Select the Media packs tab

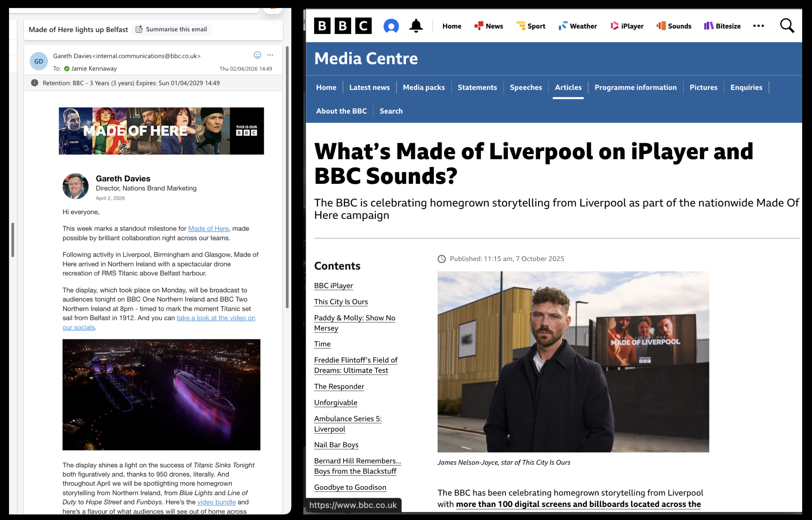tap(424, 87)
